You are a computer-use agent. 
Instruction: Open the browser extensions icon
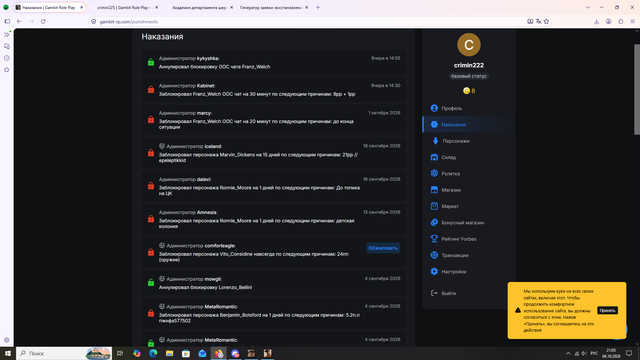pyautogui.click(x=621, y=22)
